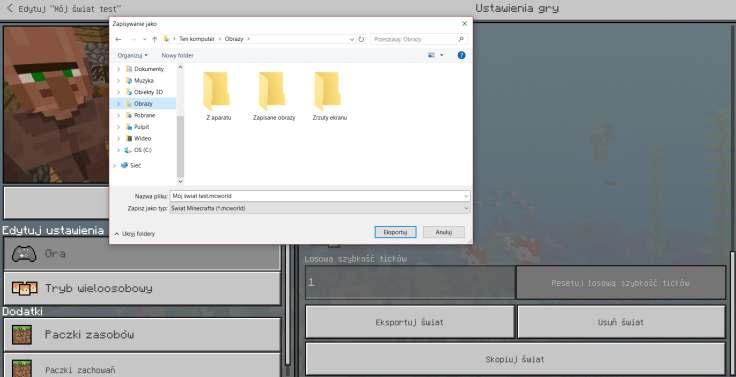The width and height of the screenshot is (736, 377).
Task: Open the help icon in dialog
Action: pos(461,55)
